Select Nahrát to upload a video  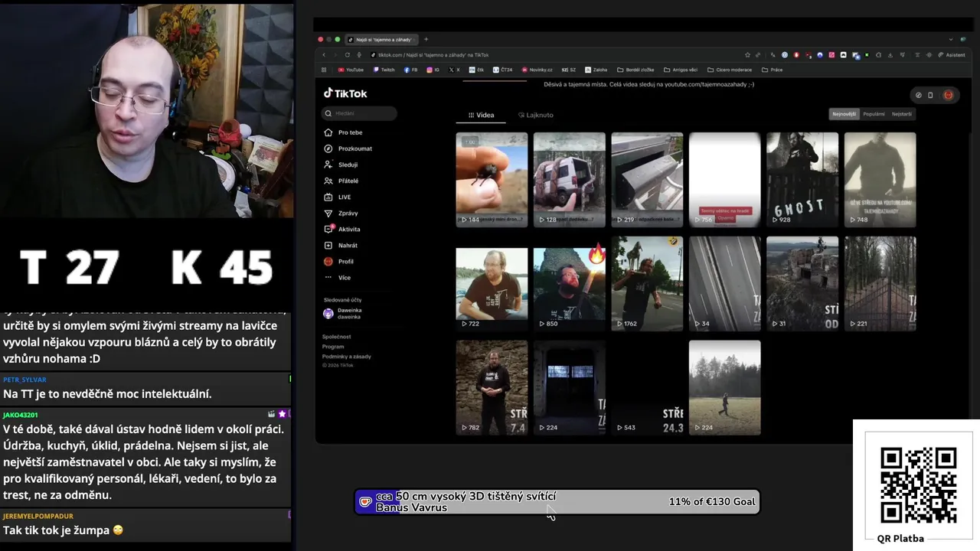coord(341,245)
